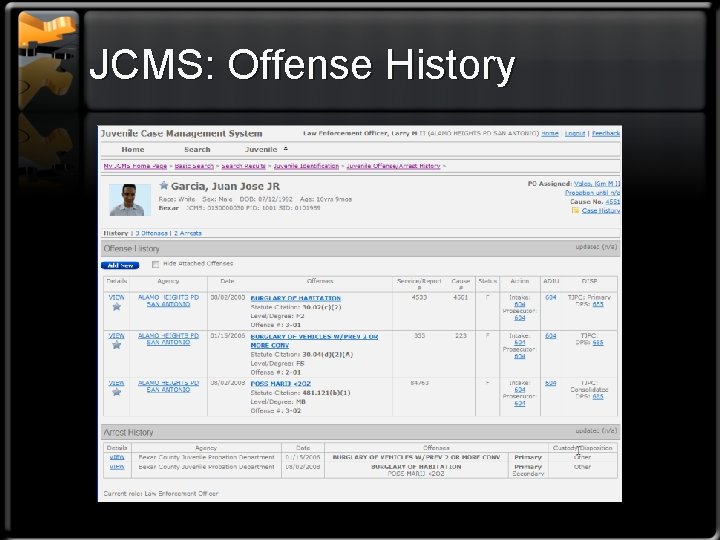
Task: Open the POSS MARIJ <2OZ offense link
Action: (281, 384)
